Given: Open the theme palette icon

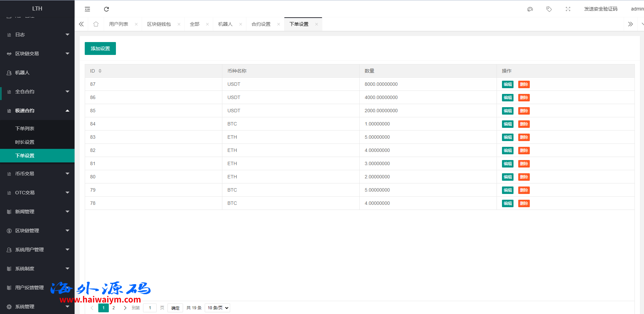Looking at the screenshot, I should pyautogui.click(x=530, y=9).
